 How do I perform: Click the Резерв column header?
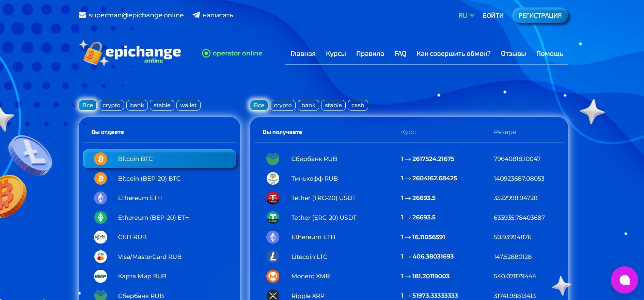click(x=505, y=132)
